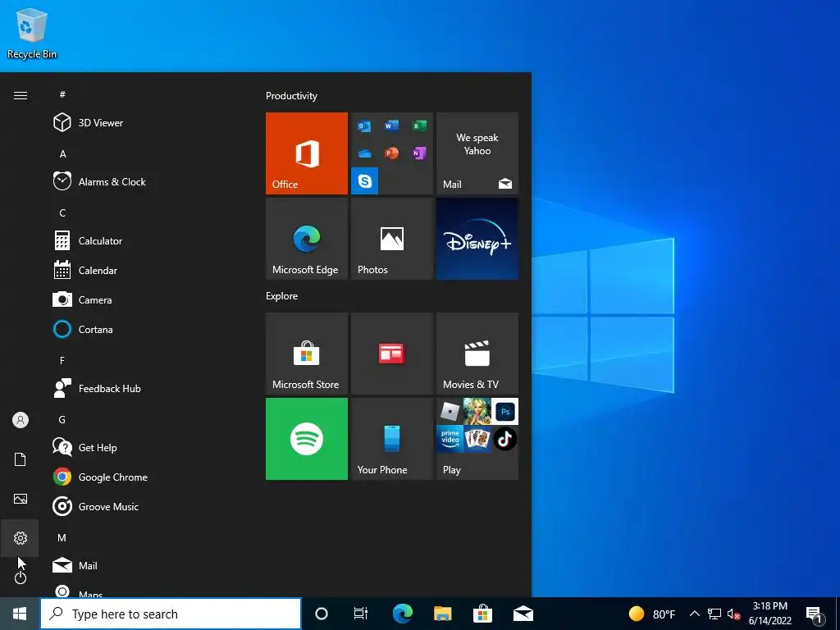
Task: Click the Windows Start button
Action: click(x=20, y=614)
